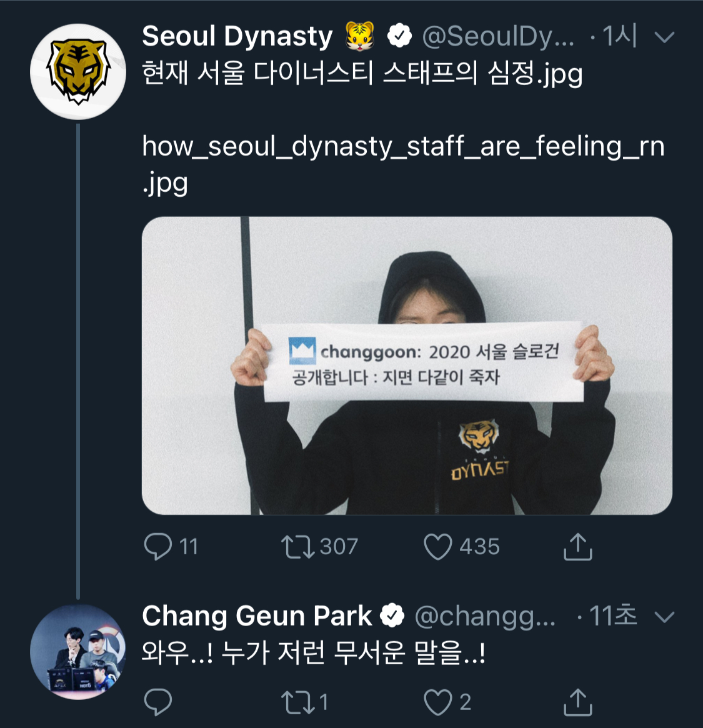Open share options on Chang Geun Park's reply

tap(579, 702)
